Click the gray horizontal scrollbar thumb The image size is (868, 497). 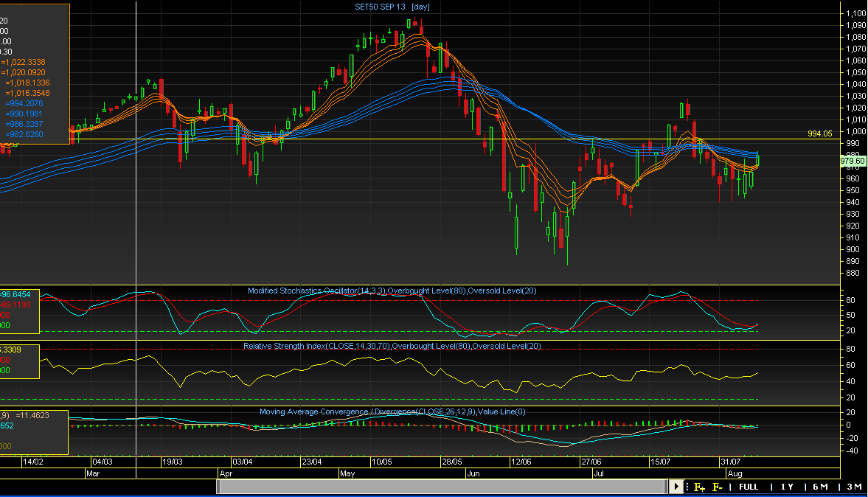tap(442, 487)
